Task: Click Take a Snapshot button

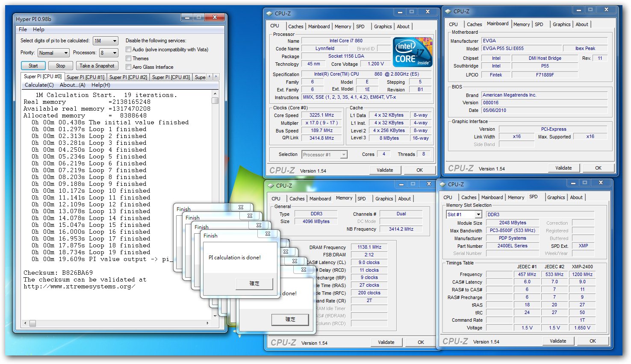Action: tap(97, 66)
